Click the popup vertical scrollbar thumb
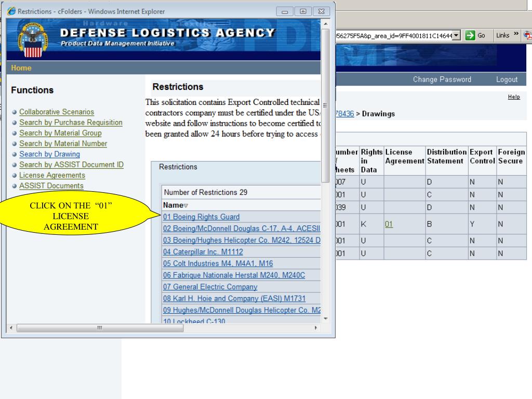532x399 pixels. [325, 105]
